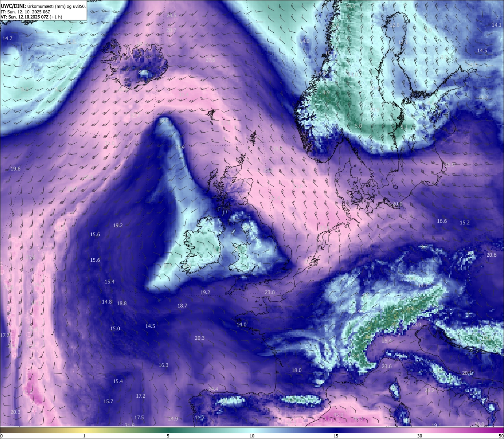Click the '30' tick on colour scale

(x=420, y=436)
